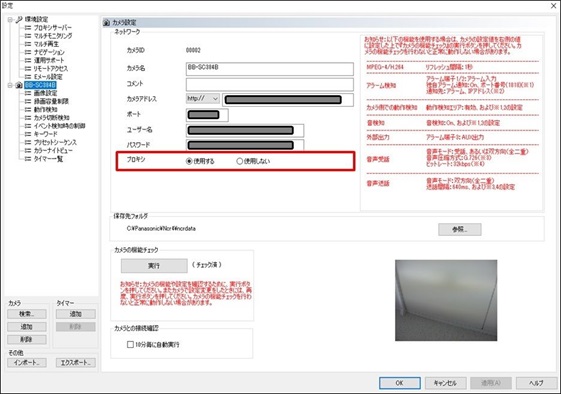
Task: Click the カメラID value 00002
Action: pyautogui.click(x=193, y=50)
